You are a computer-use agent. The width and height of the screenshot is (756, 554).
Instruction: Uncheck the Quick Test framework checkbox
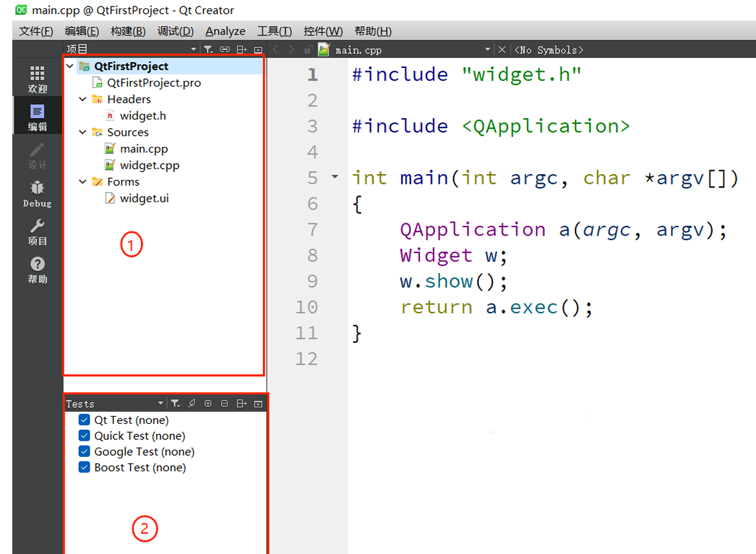click(x=84, y=436)
